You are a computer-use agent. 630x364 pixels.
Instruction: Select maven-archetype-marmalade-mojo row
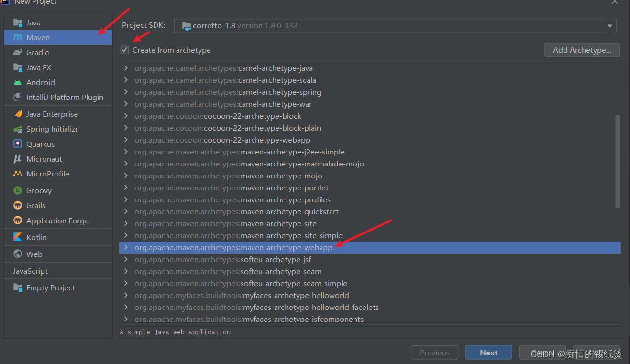click(370, 164)
